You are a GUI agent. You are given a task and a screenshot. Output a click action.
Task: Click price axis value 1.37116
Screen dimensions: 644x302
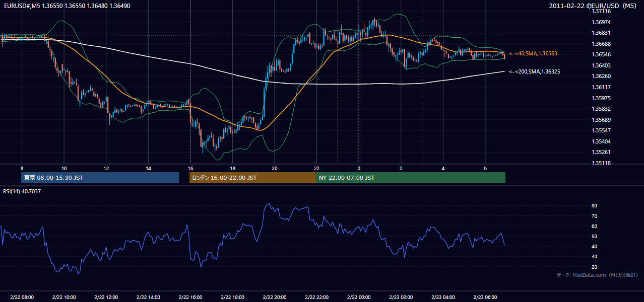602,11
